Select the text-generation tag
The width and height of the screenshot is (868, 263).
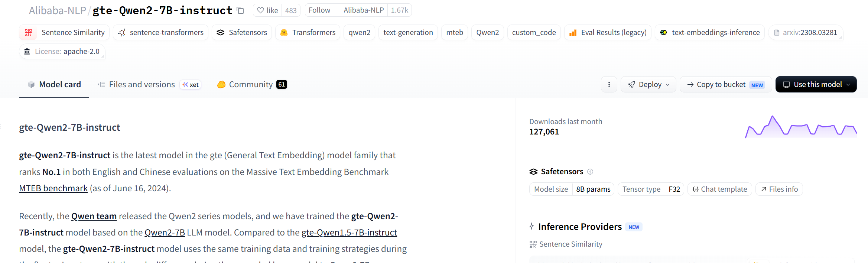click(x=408, y=32)
